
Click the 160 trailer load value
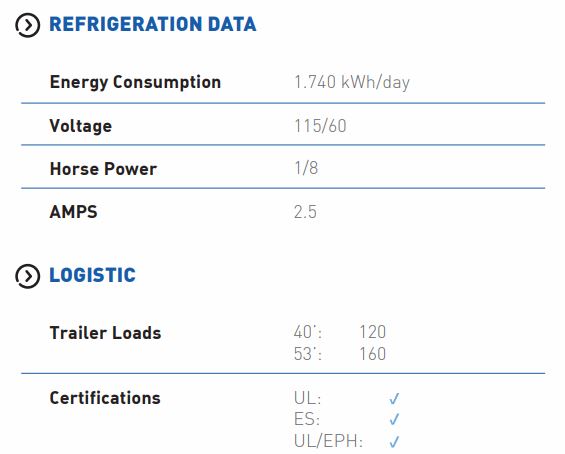point(373,354)
